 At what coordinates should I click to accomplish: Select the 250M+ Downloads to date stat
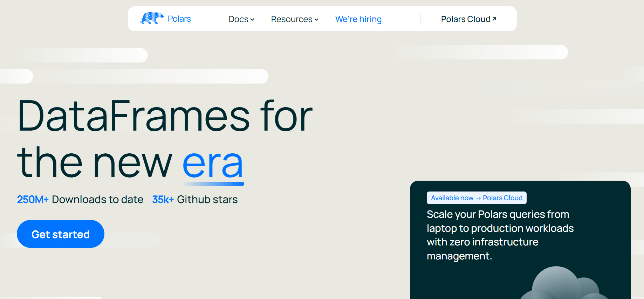pos(80,200)
